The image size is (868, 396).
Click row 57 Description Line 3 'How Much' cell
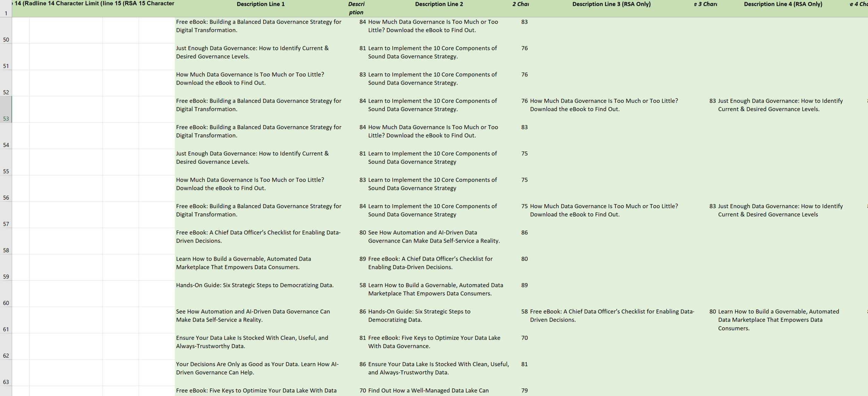click(x=603, y=210)
